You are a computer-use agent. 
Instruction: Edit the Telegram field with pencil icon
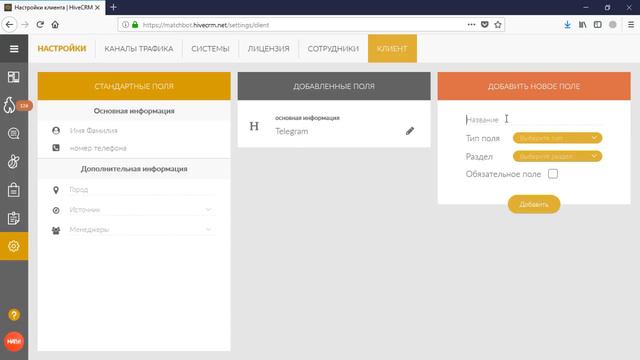pos(410,131)
